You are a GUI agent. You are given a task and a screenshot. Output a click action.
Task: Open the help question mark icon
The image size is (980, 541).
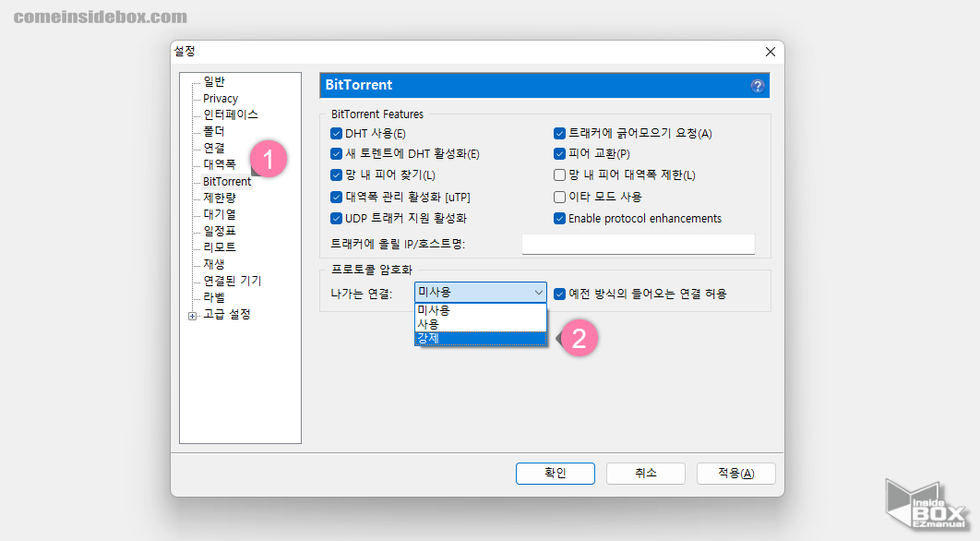[757, 86]
